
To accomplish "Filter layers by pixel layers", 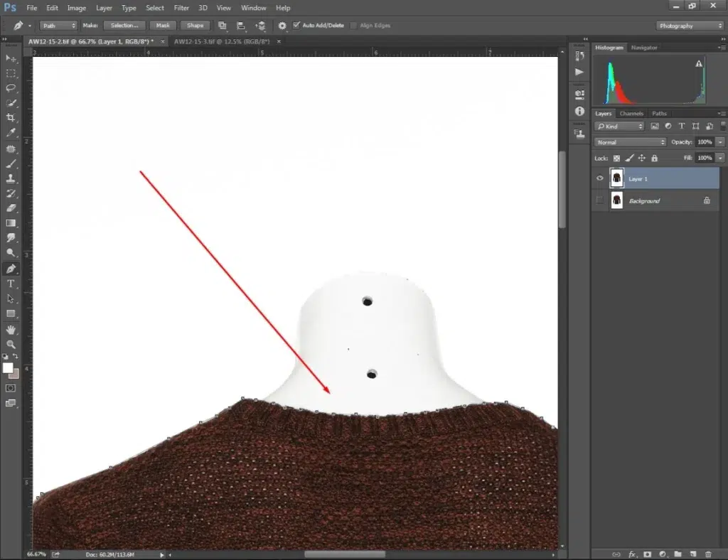I will (655, 126).
